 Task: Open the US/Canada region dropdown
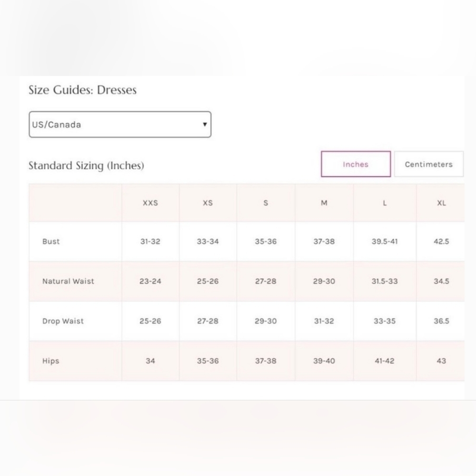(119, 125)
